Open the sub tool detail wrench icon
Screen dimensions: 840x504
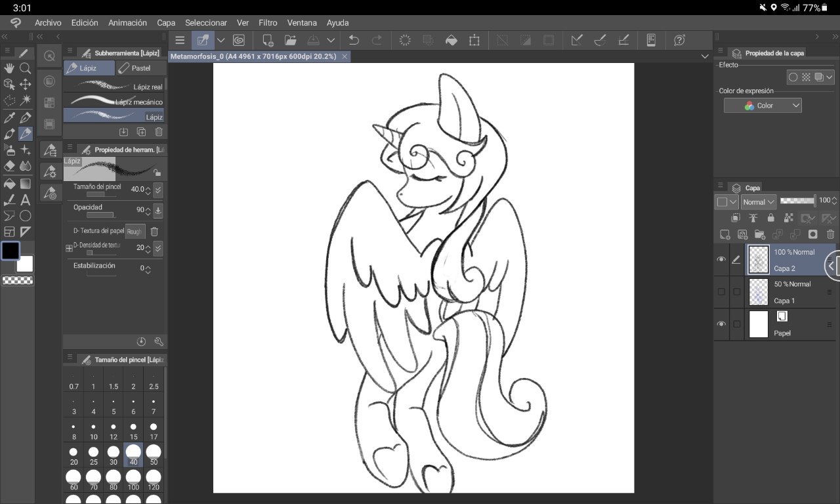pos(159,342)
